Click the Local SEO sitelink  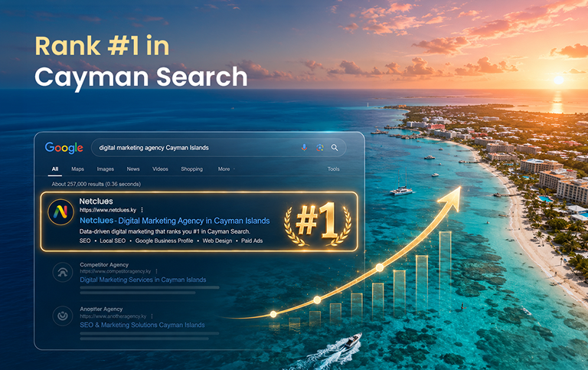(x=113, y=241)
